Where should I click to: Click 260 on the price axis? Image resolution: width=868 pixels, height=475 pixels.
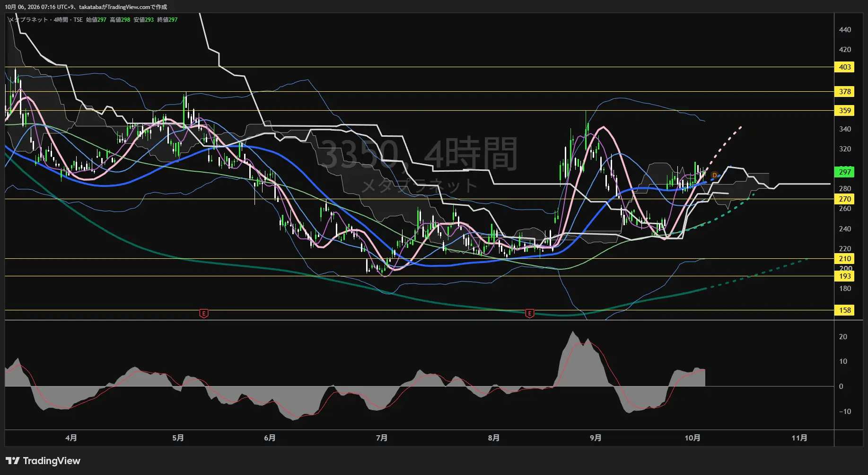845,209
